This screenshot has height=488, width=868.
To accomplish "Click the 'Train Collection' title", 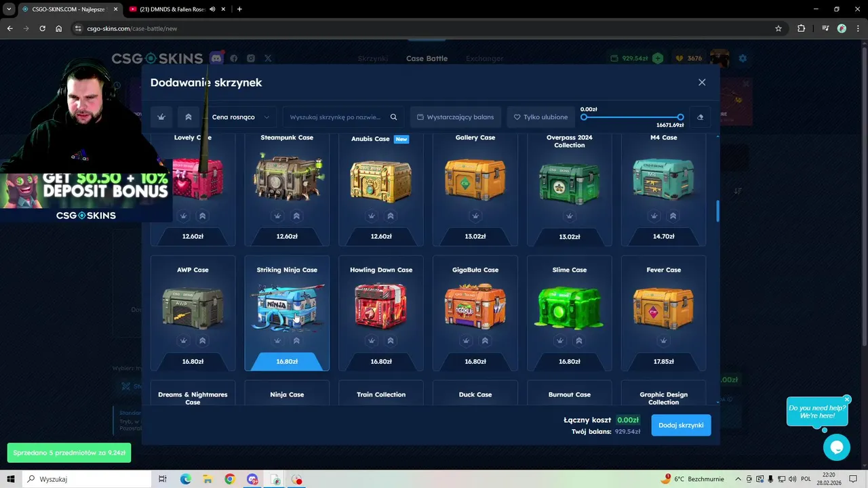I will pos(381,394).
